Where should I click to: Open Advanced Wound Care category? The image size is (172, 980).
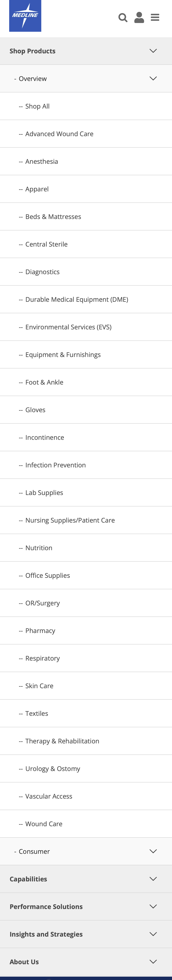click(x=59, y=134)
